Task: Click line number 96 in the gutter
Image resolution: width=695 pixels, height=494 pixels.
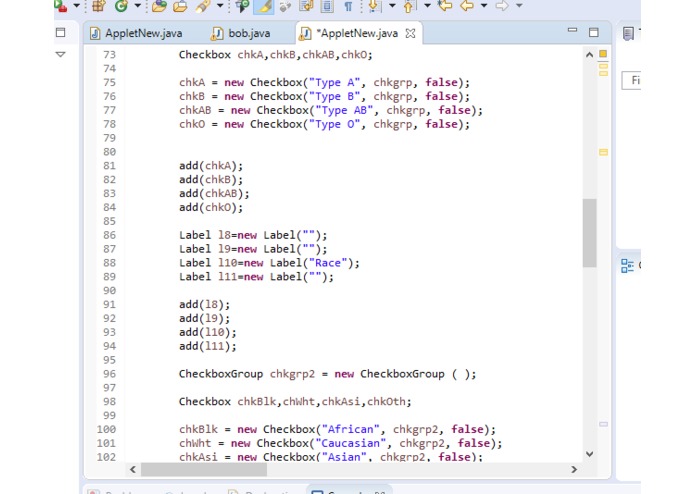Action: pos(109,374)
